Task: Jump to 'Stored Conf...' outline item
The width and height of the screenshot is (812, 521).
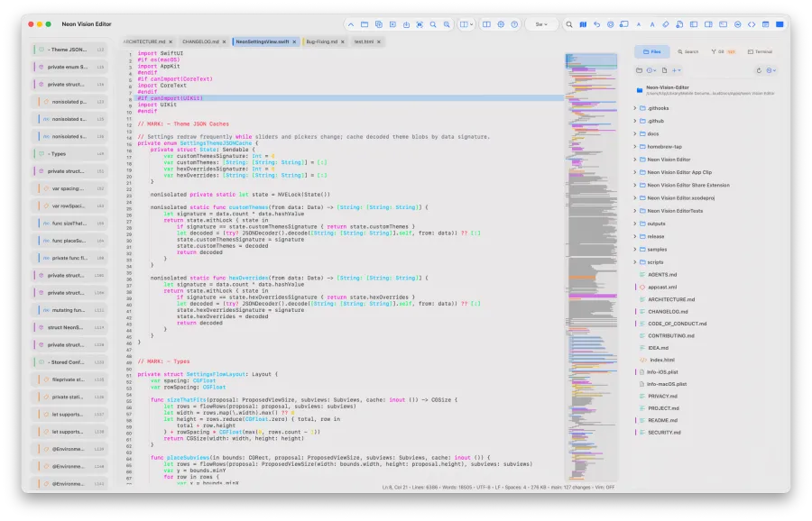Action: tap(69, 362)
